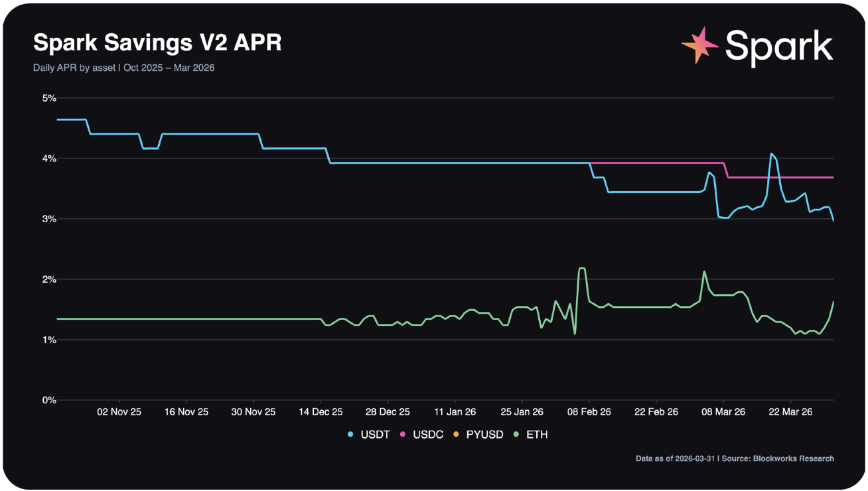The height and width of the screenshot is (491, 868).
Task: Click the 25 Jan 26 axis label
Action: pyautogui.click(x=522, y=412)
